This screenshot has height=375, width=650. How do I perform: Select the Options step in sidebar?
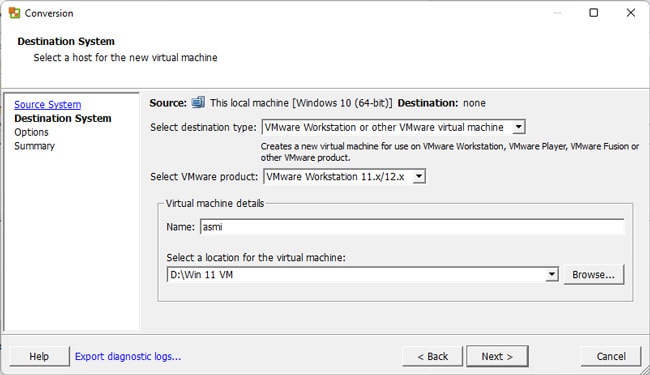tap(31, 132)
